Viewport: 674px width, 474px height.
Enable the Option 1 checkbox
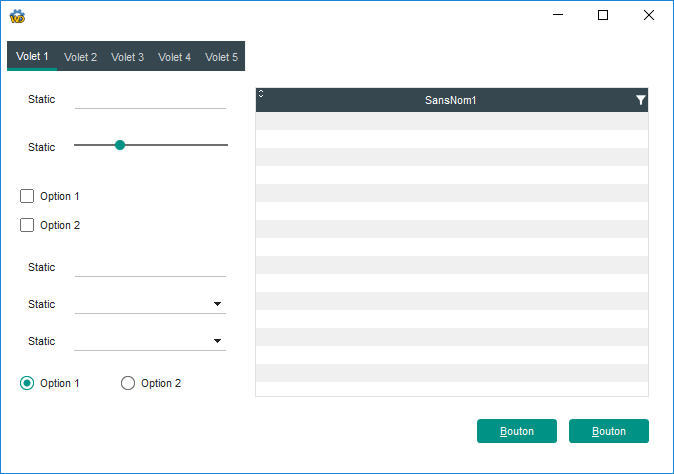click(28, 196)
